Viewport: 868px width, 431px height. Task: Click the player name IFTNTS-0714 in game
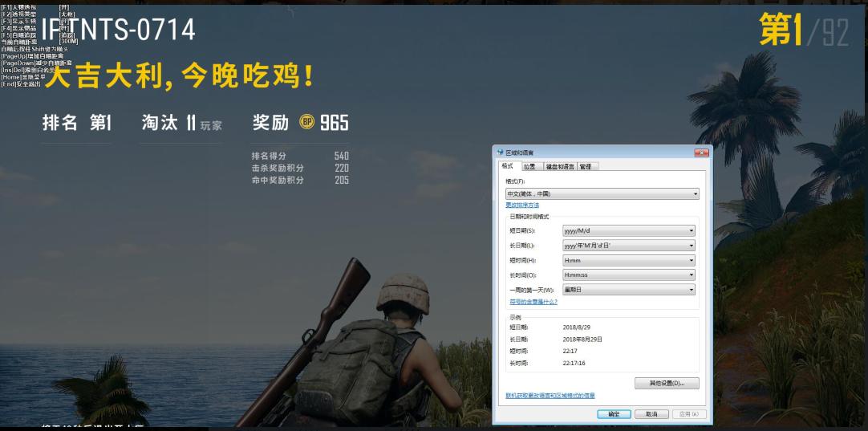[119, 30]
